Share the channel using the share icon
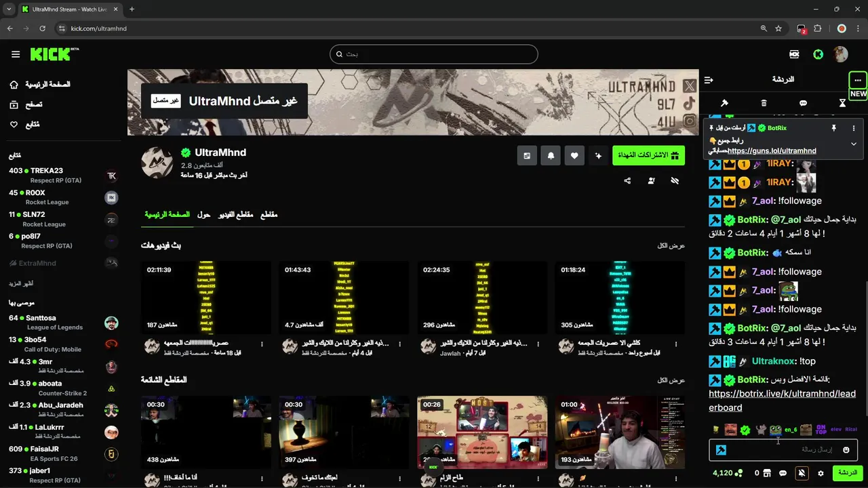 tap(627, 181)
